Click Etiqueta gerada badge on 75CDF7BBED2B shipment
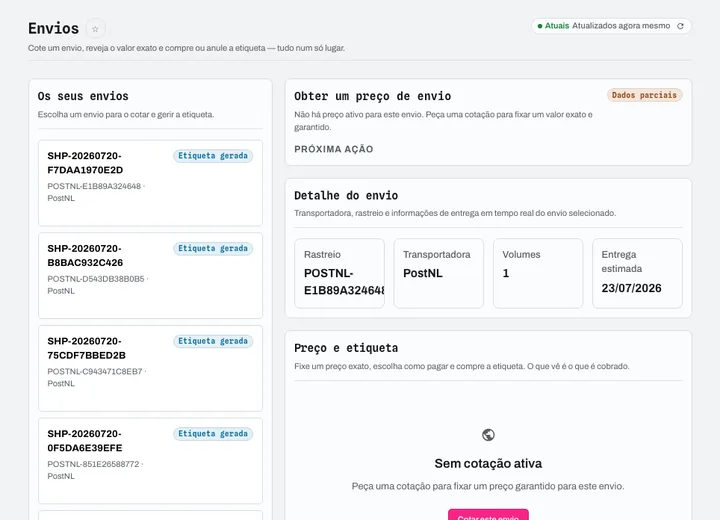Viewport: 720px width, 520px height. tap(213, 341)
